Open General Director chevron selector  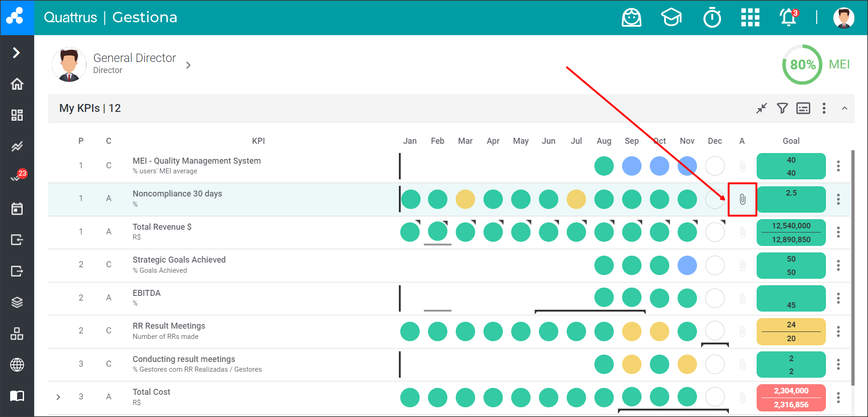(188, 65)
